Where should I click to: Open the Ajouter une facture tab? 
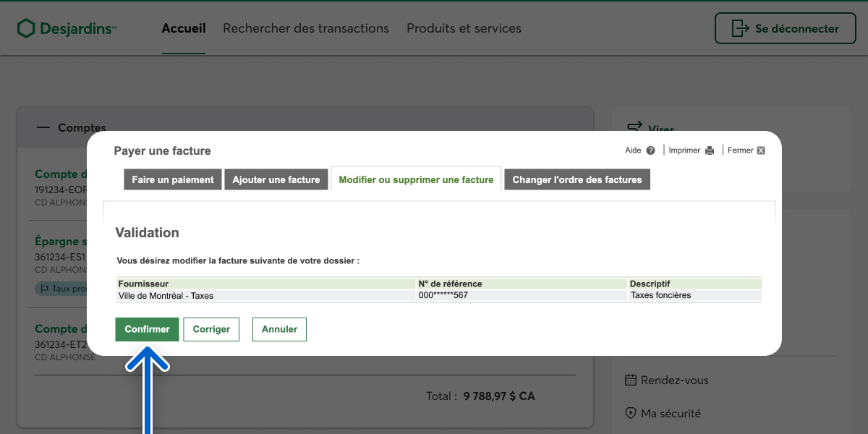click(276, 179)
